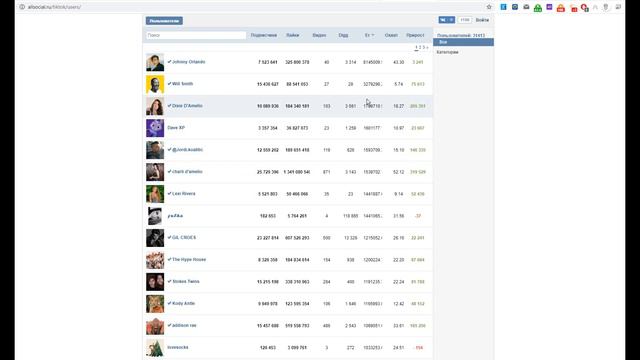Open Will Smith's profile link
The image size is (640, 360).
[x=182, y=84]
